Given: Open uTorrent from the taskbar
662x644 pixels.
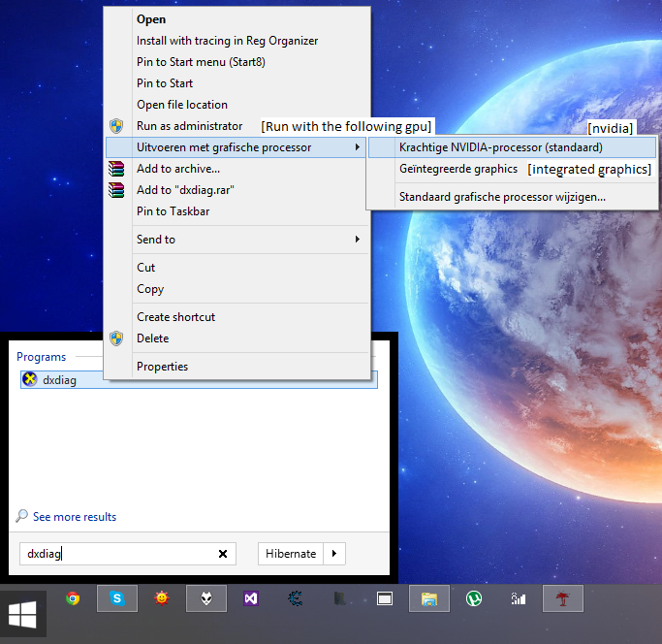Looking at the screenshot, I should (x=474, y=598).
